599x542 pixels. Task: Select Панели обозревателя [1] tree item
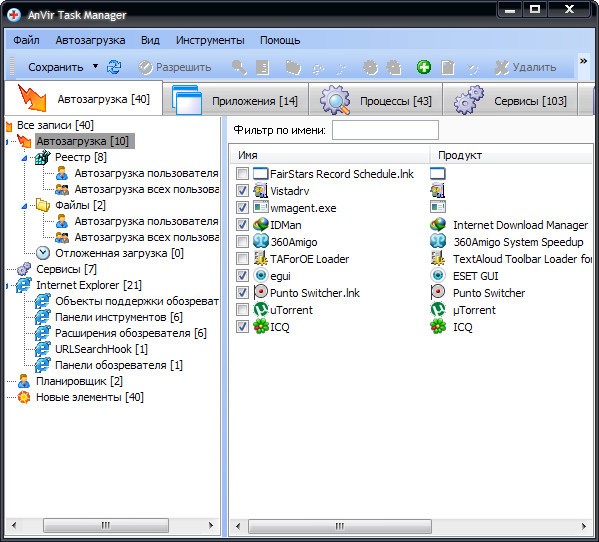[x=119, y=365]
